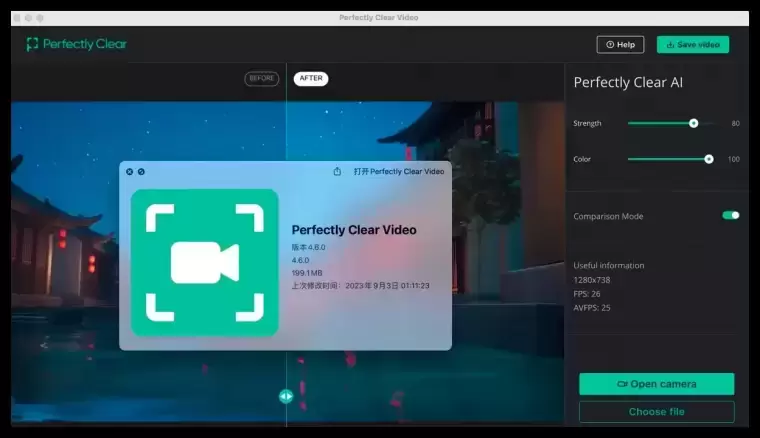The image size is (760, 438).
Task: Select the AFTER view pill
Action: [311, 78]
